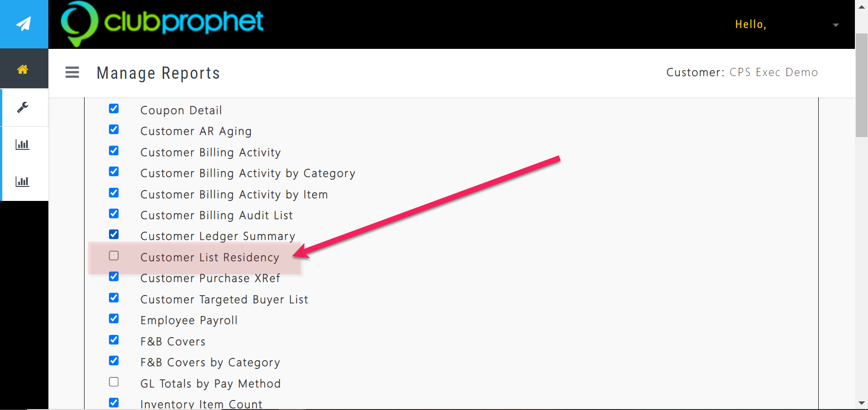This screenshot has width=868, height=410.
Task: Disable the F&B Covers checkbox
Action: point(114,340)
